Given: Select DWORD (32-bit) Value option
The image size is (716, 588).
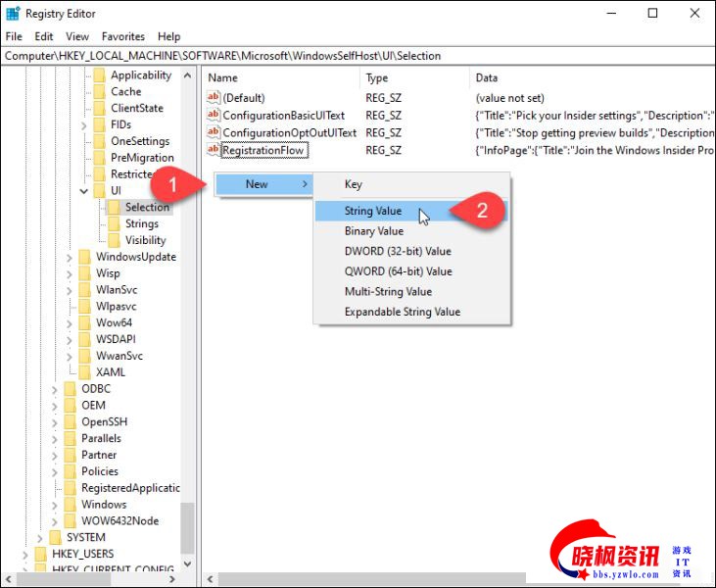Looking at the screenshot, I should coord(398,251).
